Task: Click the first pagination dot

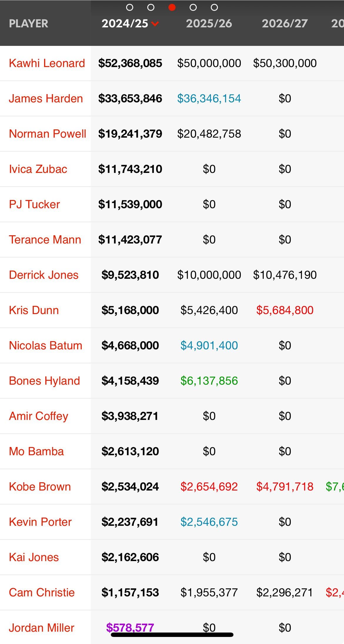Action: click(x=130, y=8)
